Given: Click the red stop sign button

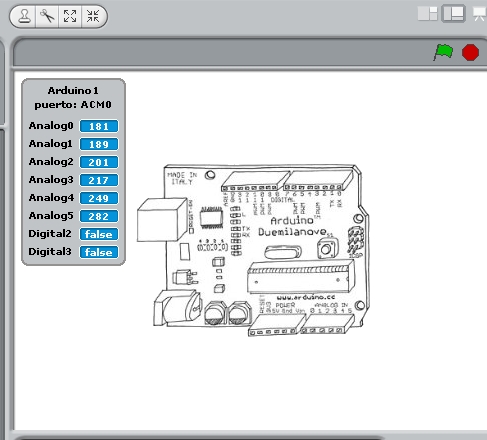Looking at the screenshot, I should (470, 53).
